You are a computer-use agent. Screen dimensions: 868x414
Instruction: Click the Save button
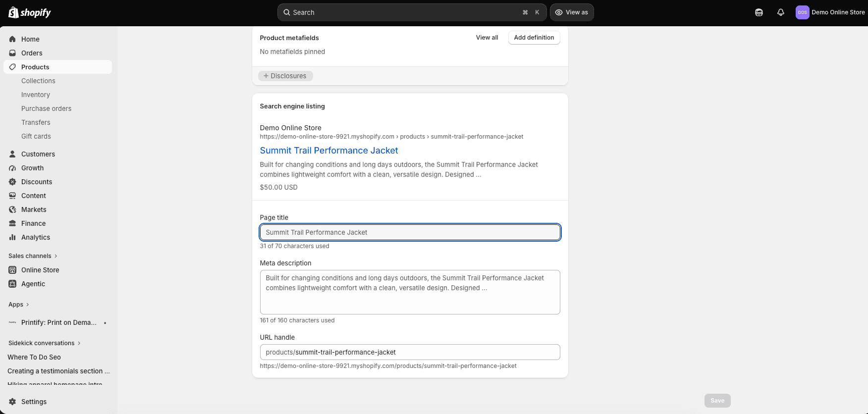717,401
